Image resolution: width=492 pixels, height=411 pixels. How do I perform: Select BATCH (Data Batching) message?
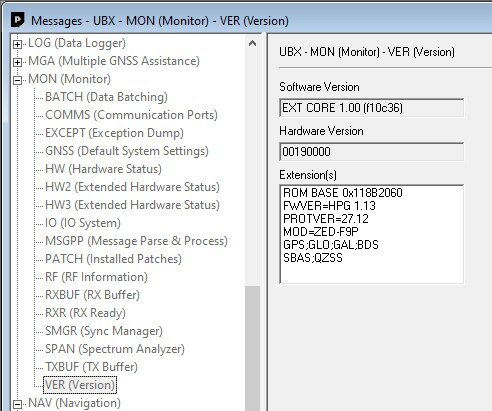tap(106, 97)
